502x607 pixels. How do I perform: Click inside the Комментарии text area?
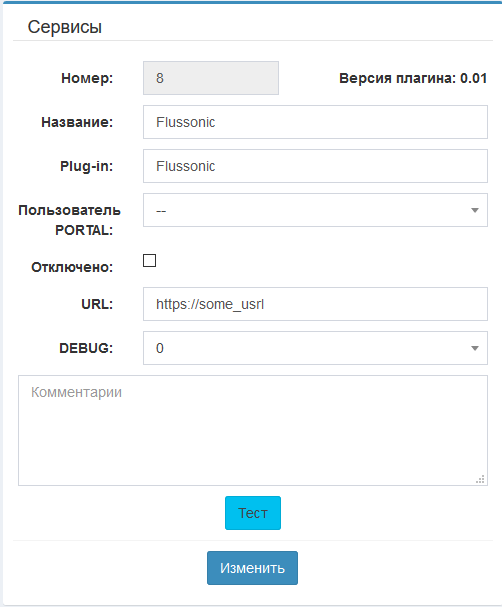pos(253,430)
